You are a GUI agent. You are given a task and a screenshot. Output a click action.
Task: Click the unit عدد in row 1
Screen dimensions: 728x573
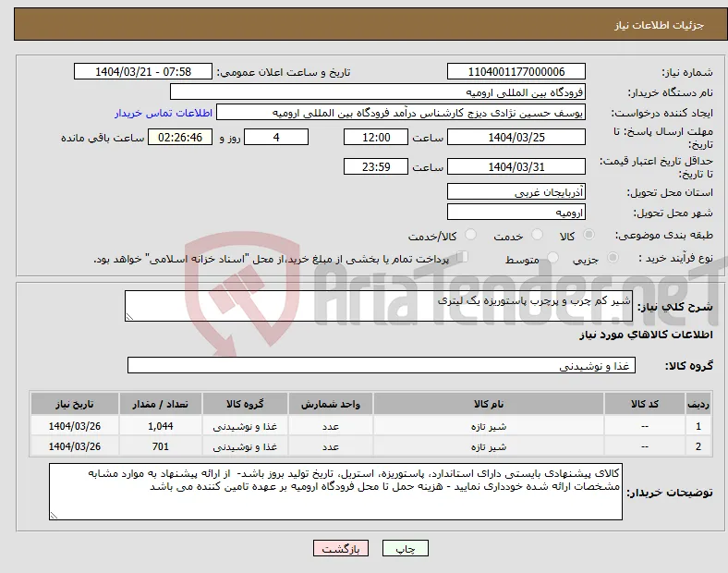pos(331,426)
